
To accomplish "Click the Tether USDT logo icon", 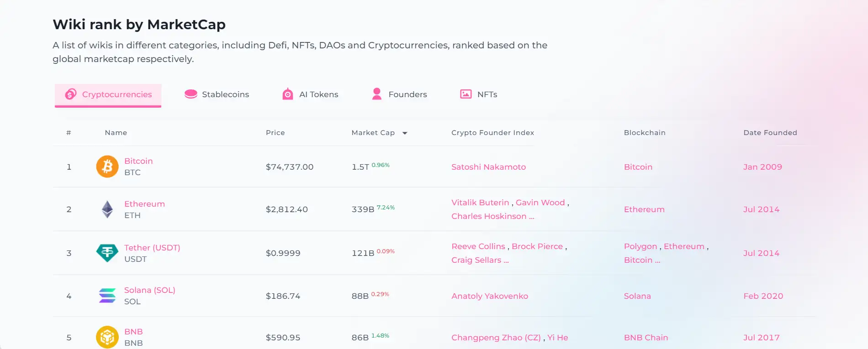I will 107,253.
